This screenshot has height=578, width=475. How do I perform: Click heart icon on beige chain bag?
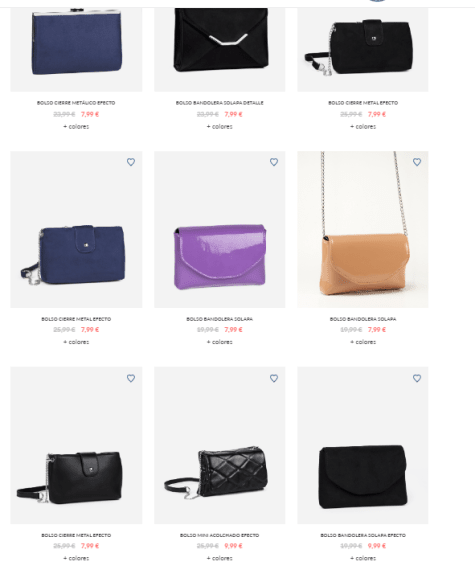417,162
